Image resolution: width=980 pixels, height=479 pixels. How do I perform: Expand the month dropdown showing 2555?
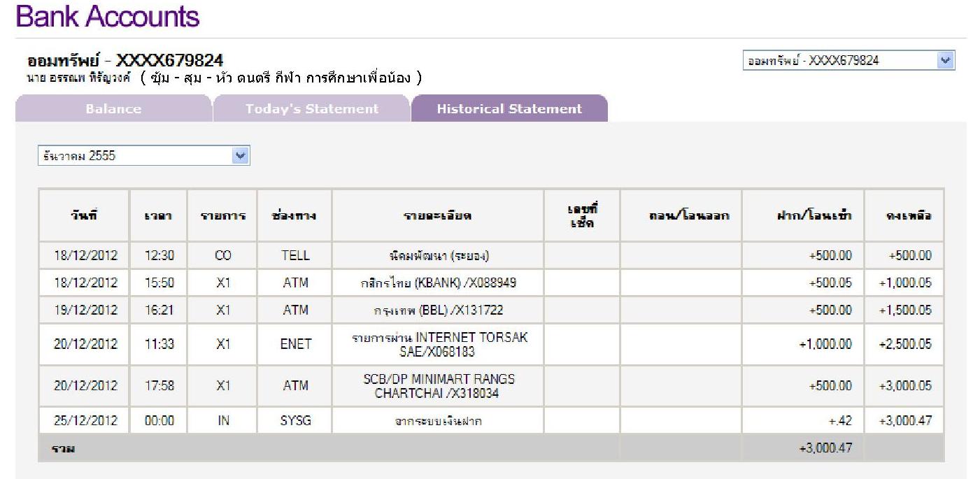pyautogui.click(x=241, y=156)
